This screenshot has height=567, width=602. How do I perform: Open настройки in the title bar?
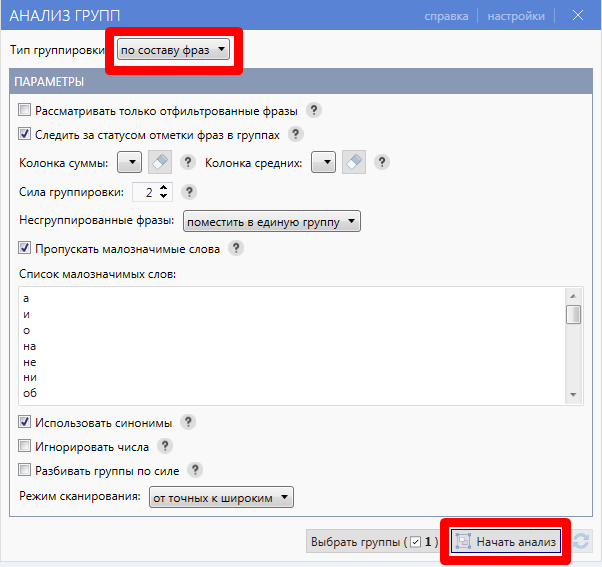point(518,16)
